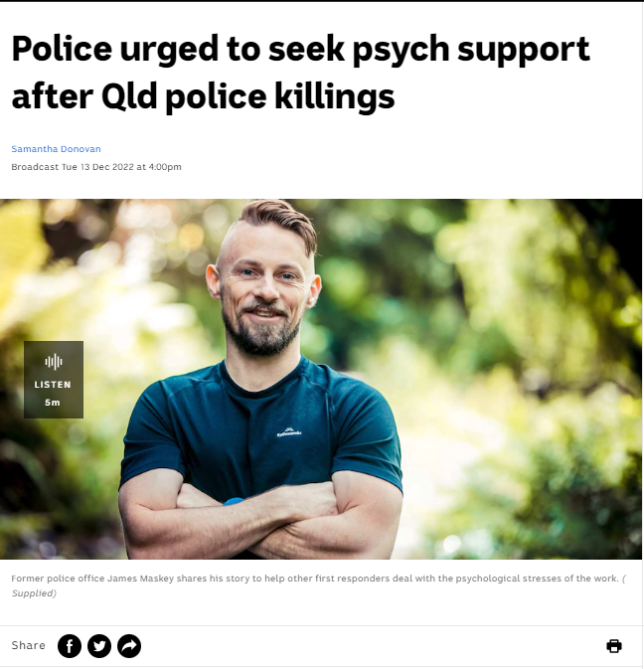Print this article with printer icon
The image size is (644, 669).
coord(614,646)
